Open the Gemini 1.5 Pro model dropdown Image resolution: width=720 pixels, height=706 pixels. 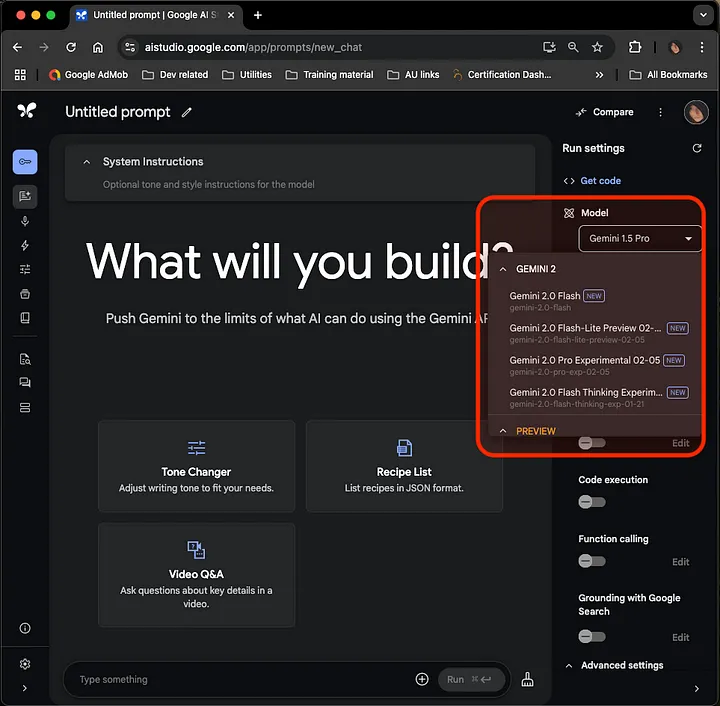[640, 238]
